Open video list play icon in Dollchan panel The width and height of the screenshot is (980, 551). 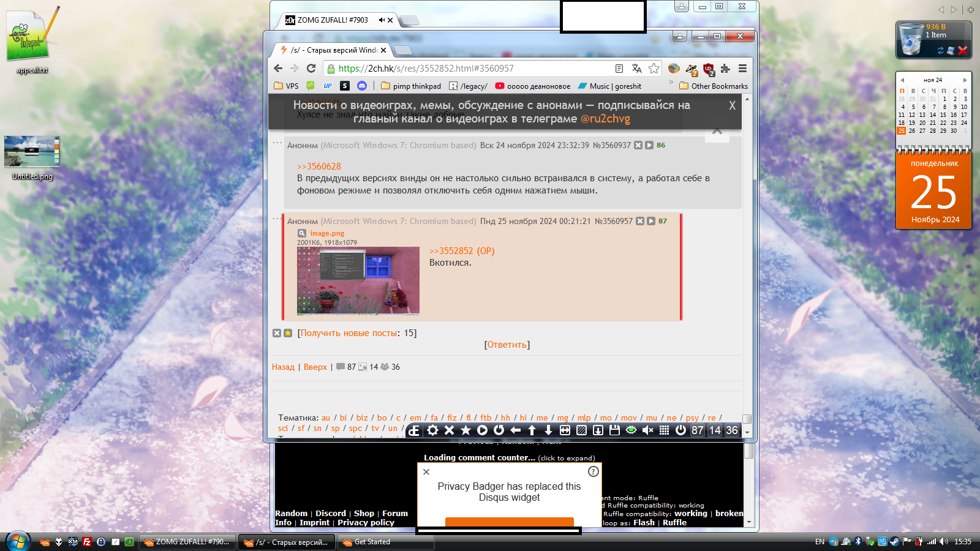point(482,430)
